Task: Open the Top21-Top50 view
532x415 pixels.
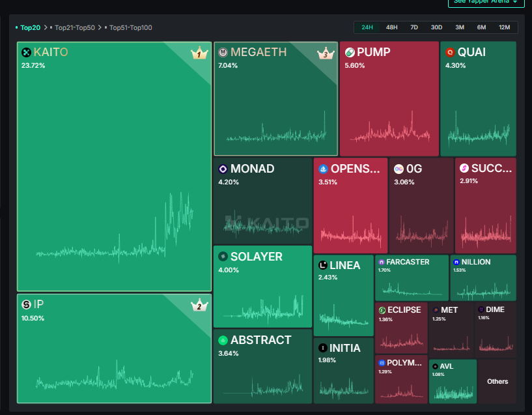Action: [75, 28]
